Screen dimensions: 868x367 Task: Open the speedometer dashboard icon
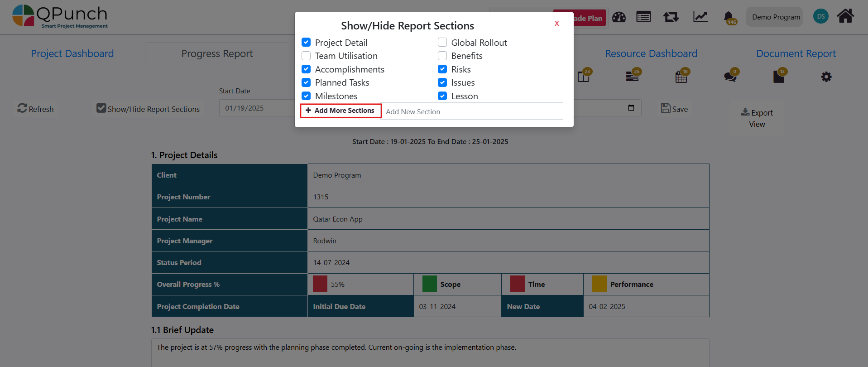coord(619,17)
